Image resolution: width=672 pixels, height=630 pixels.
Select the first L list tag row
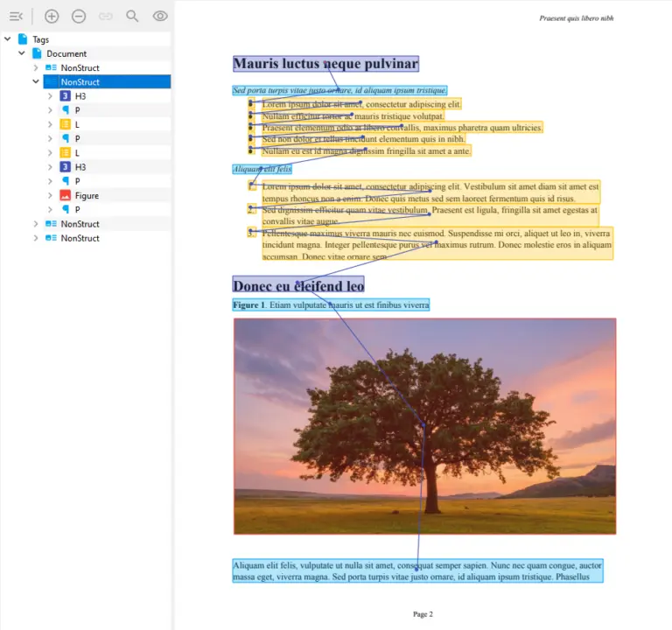(x=77, y=124)
